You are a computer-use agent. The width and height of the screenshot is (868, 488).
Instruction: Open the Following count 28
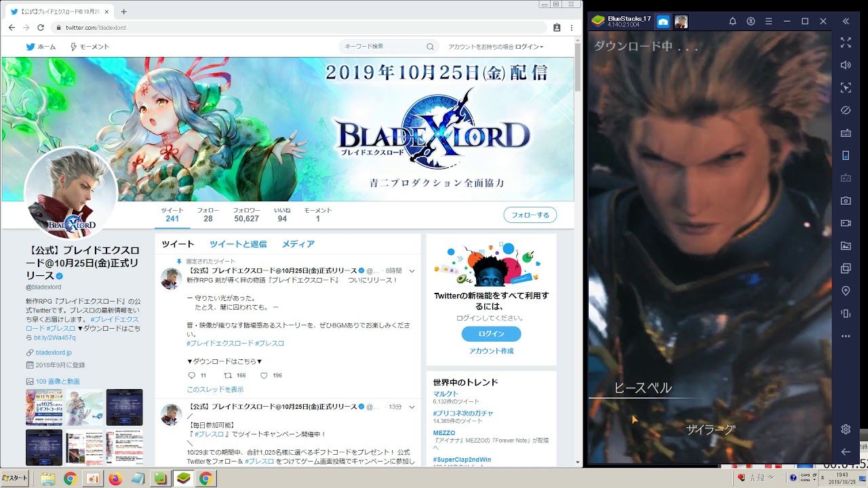[208, 215]
